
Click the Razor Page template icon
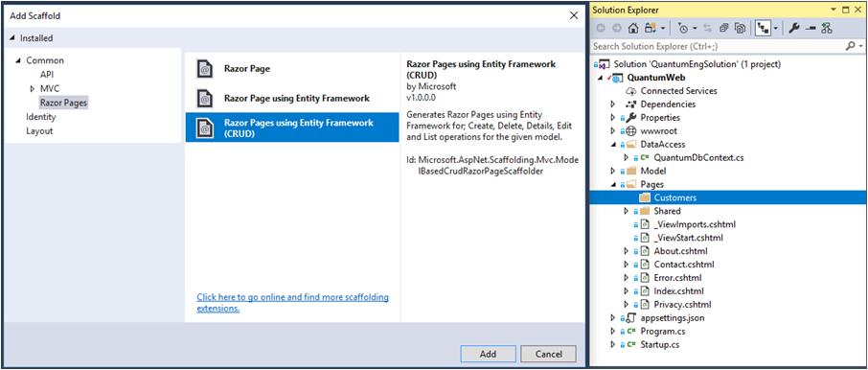pyautogui.click(x=205, y=69)
